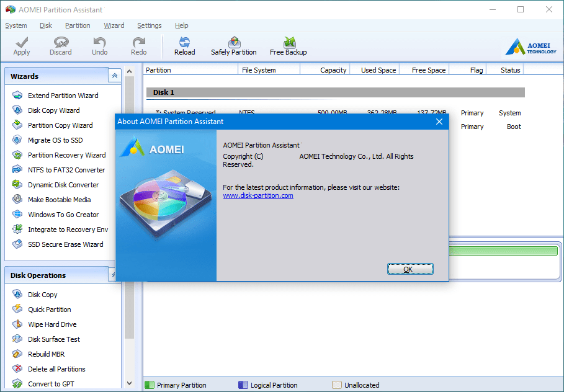Open the Wizard menu

point(114,25)
